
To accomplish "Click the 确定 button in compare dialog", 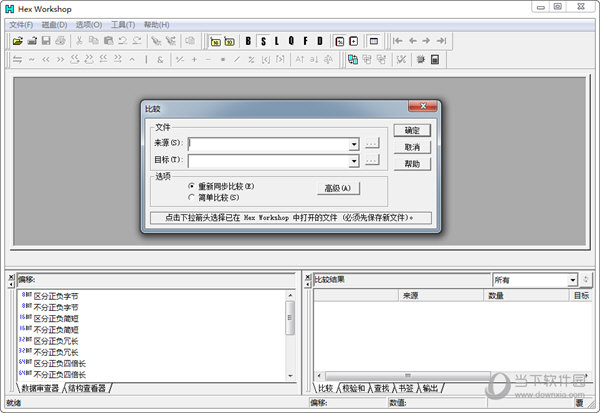I will [412, 131].
